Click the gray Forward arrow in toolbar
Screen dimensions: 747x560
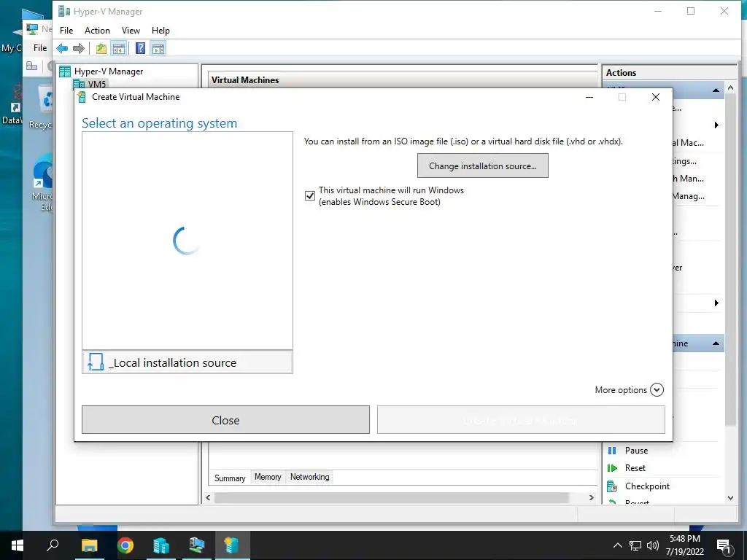[x=79, y=48]
